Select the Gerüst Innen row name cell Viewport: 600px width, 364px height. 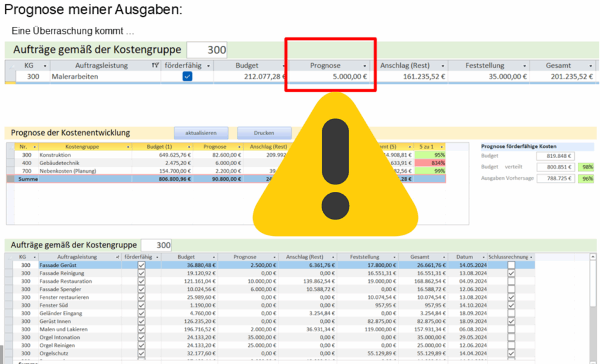[x=79, y=321]
